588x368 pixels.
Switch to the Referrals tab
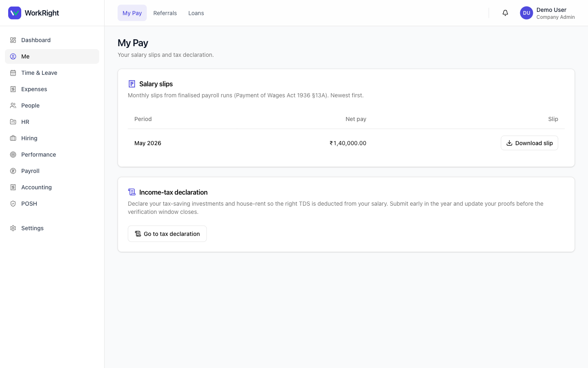click(x=165, y=13)
